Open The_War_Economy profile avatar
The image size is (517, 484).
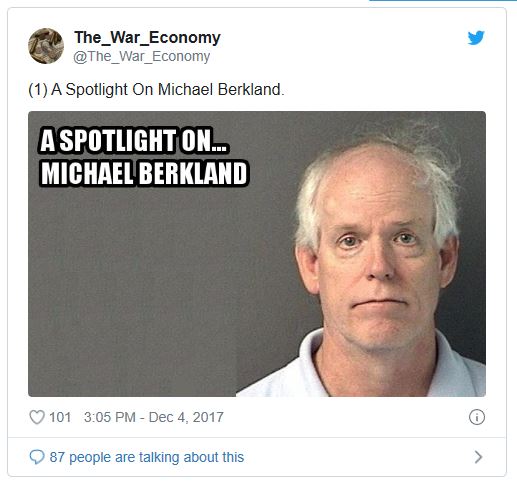point(46,46)
